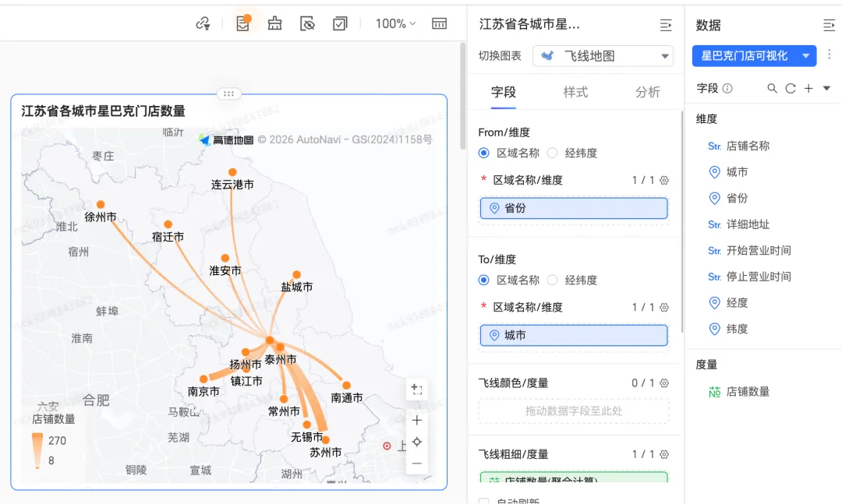
Task: Click the 城市 field pill in To
Action: 574,336
